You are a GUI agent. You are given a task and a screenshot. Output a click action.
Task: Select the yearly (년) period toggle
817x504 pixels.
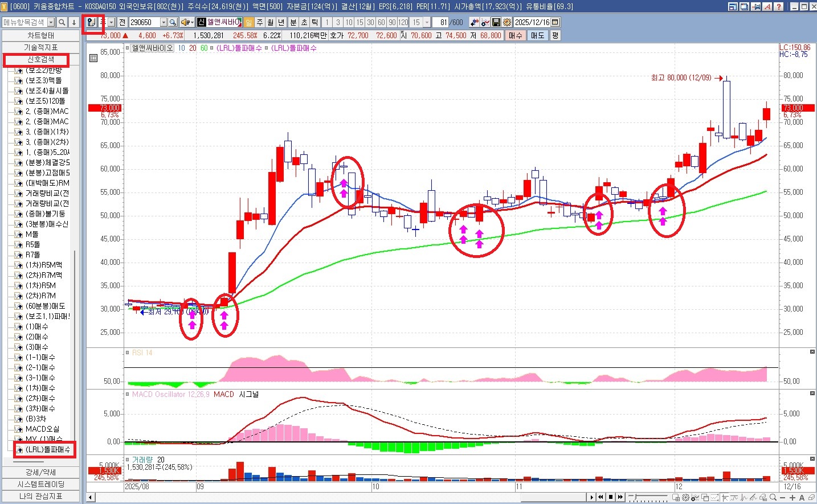point(281,22)
